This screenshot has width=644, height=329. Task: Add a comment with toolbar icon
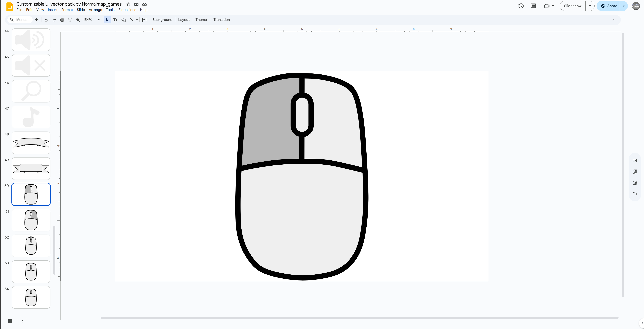click(x=144, y=20)
